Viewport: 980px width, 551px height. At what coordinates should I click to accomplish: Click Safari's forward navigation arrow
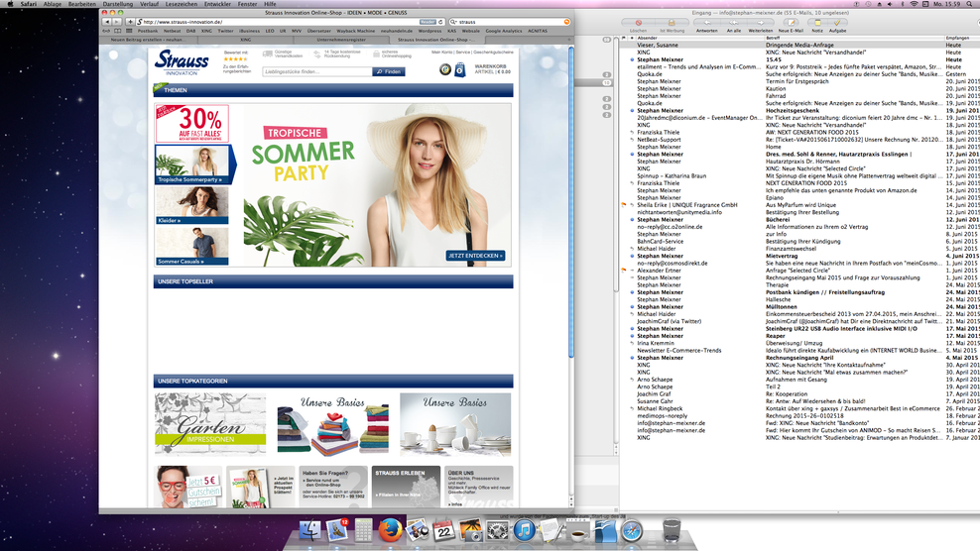(x=116, y=22)
